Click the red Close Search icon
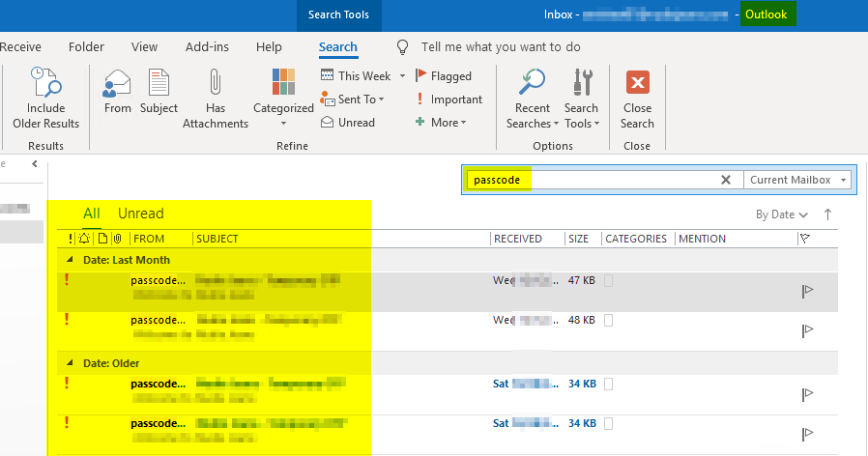 (x=637, y=85)
